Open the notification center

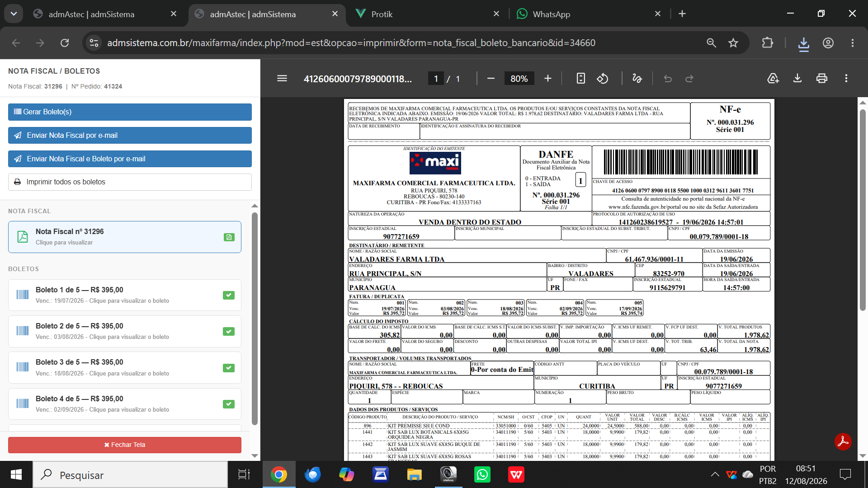tap(845, 474)
